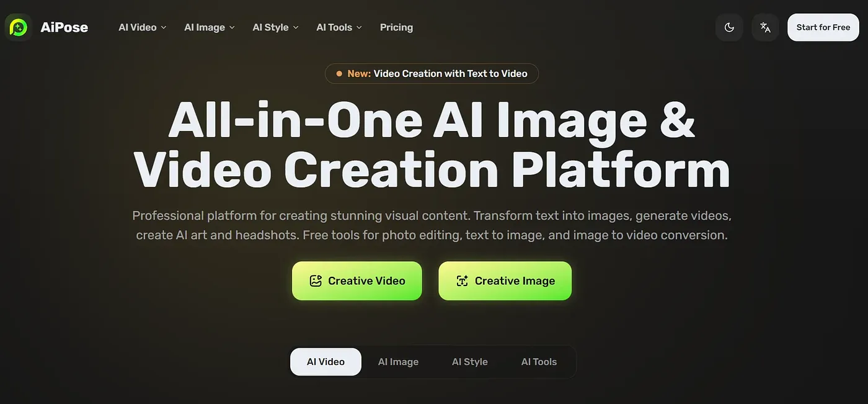Click Start for Free button
This screenshot has height=404, width=868.
point(823,27)
